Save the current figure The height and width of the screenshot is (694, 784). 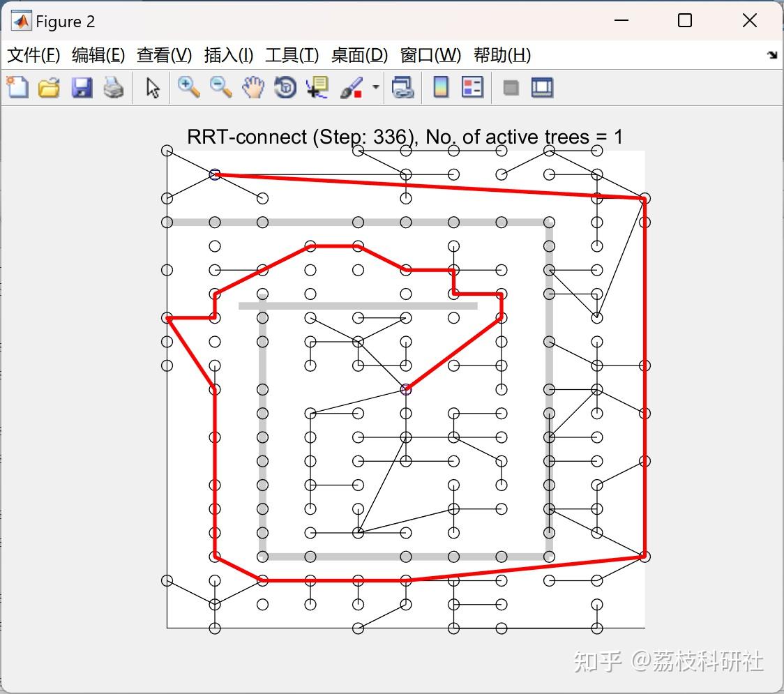coord(82,87)
